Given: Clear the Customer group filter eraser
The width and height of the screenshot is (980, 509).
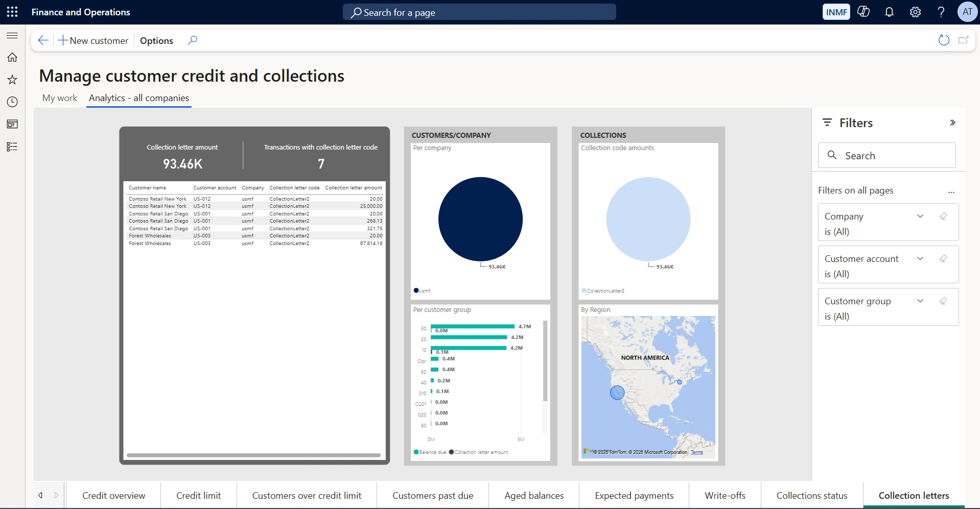Looking at the screenshot, I should 943,301.
